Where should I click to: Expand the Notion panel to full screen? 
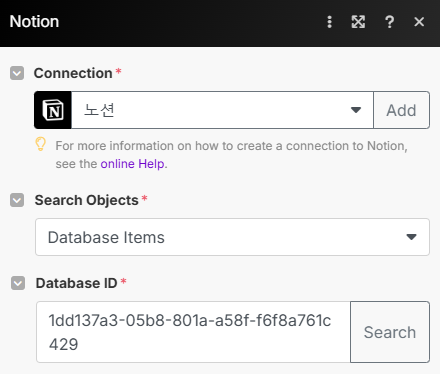pyautogui.click(x=358, y=22)
